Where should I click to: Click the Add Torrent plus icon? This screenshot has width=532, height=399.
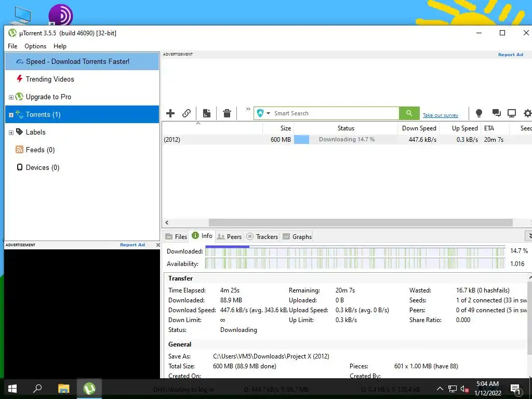170,113
